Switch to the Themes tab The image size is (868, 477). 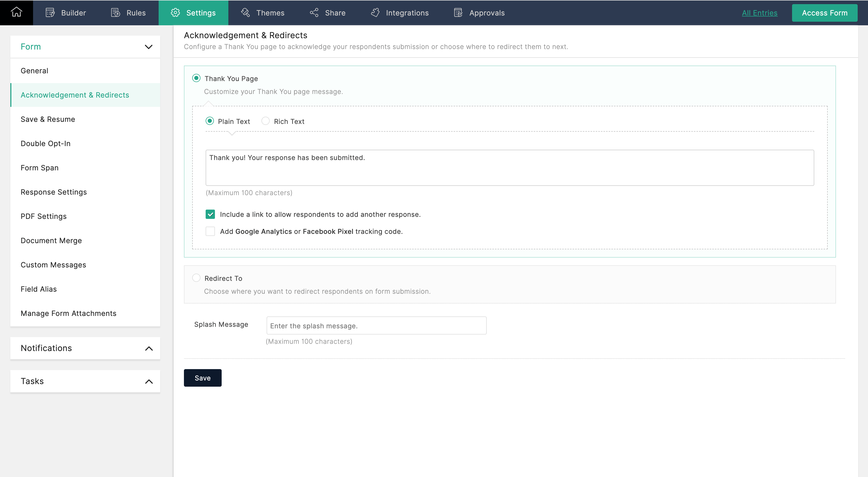coord(262,13)
